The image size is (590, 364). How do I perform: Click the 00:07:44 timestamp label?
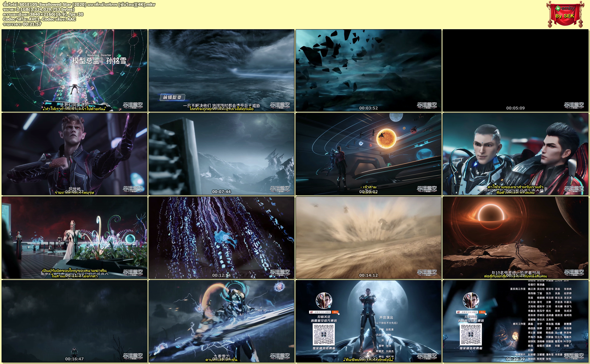[x=221, y=192]
